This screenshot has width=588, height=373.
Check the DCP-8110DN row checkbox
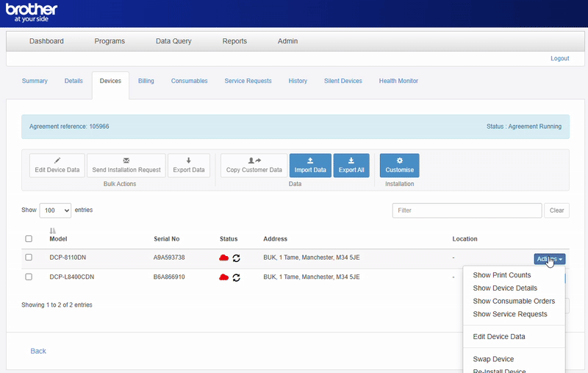29,257
